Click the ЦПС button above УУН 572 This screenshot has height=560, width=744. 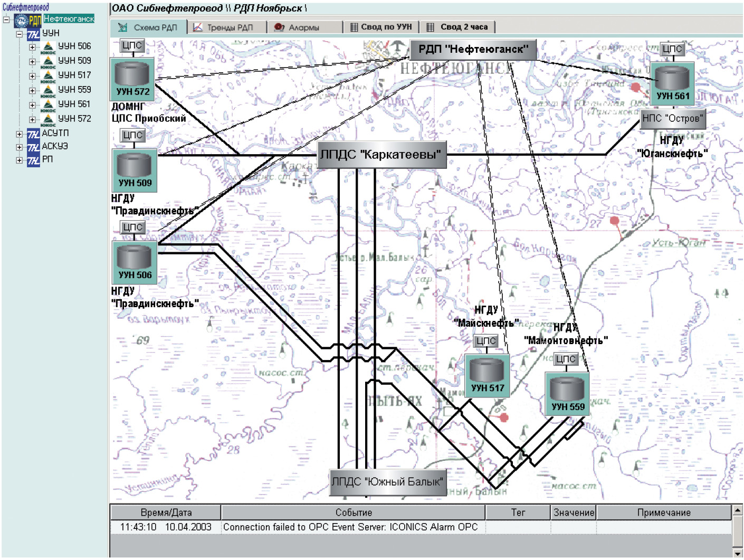pos(132,45)
